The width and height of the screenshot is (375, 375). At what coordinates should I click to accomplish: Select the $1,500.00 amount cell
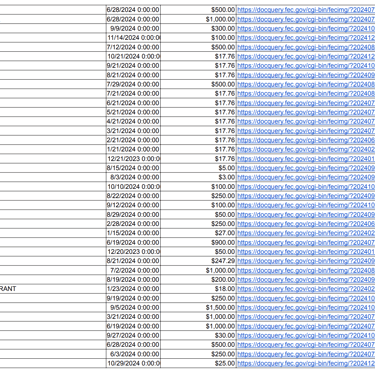click(x=199, y=307)
